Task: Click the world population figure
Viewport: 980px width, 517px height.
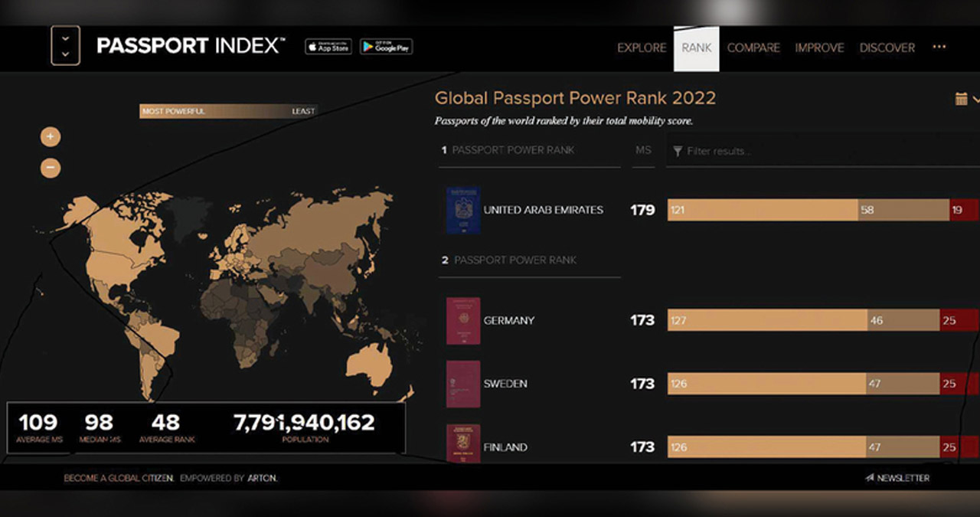Action: 305,422
